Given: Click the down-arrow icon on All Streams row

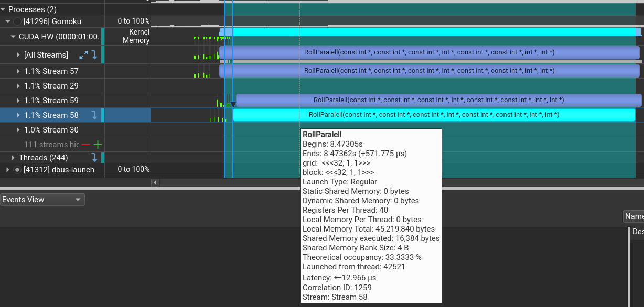Looking at the screenshot, I should pos(94,55).
